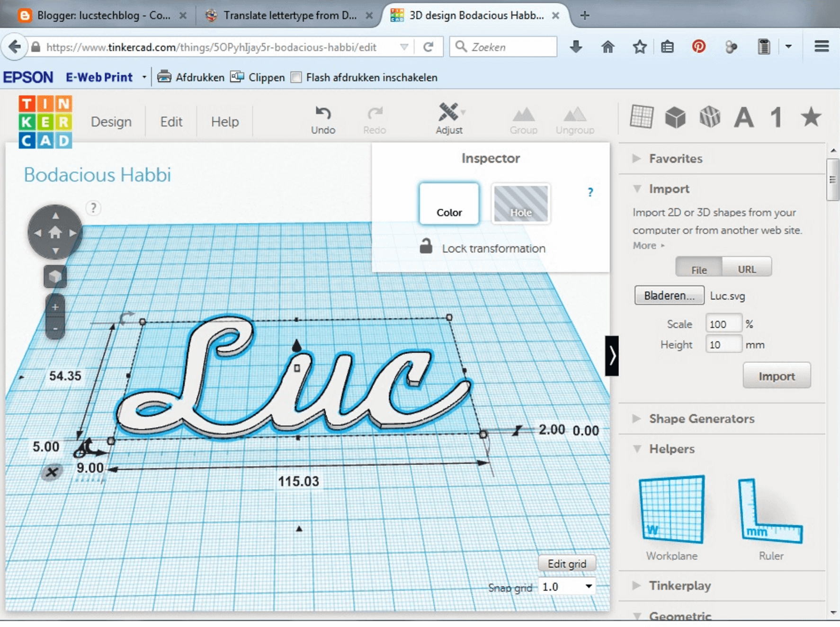Reload the page
Screen dimensions: 840x627
(429, 47)
